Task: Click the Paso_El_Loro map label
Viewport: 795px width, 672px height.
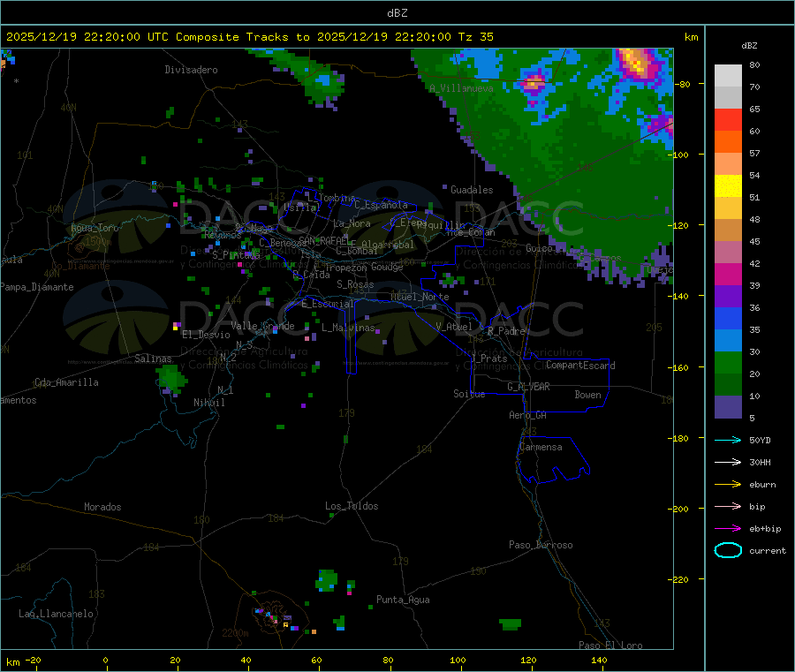Action: (x=610, y=646)
